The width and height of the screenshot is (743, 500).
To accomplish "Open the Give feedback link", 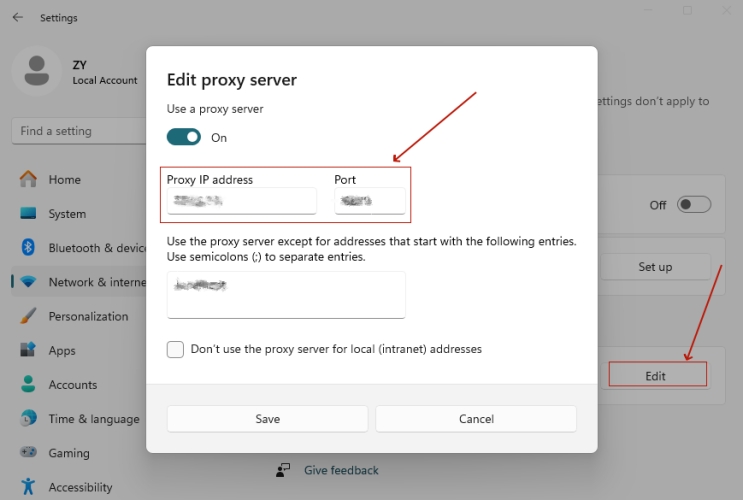I will 341,470.
